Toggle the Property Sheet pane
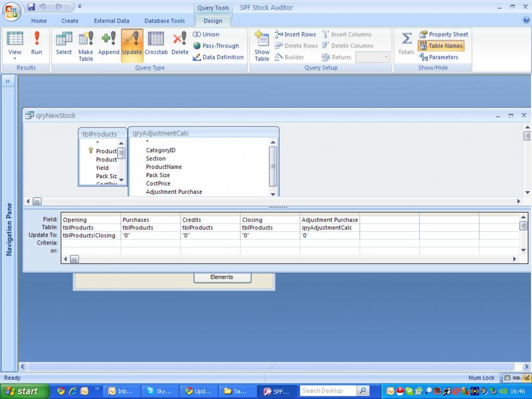This screenshot has height=399, width=532. (x=443, y=34)
